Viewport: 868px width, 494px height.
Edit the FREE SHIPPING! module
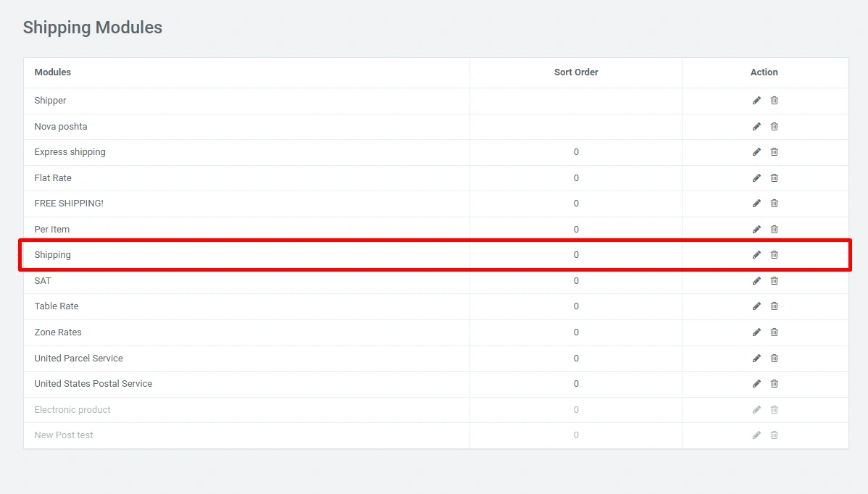tap(756, 204)
